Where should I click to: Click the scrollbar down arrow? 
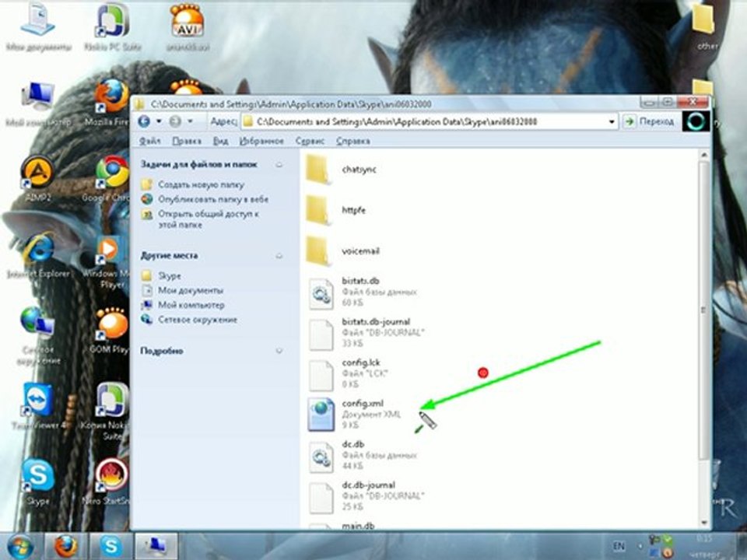coord(703,522)
